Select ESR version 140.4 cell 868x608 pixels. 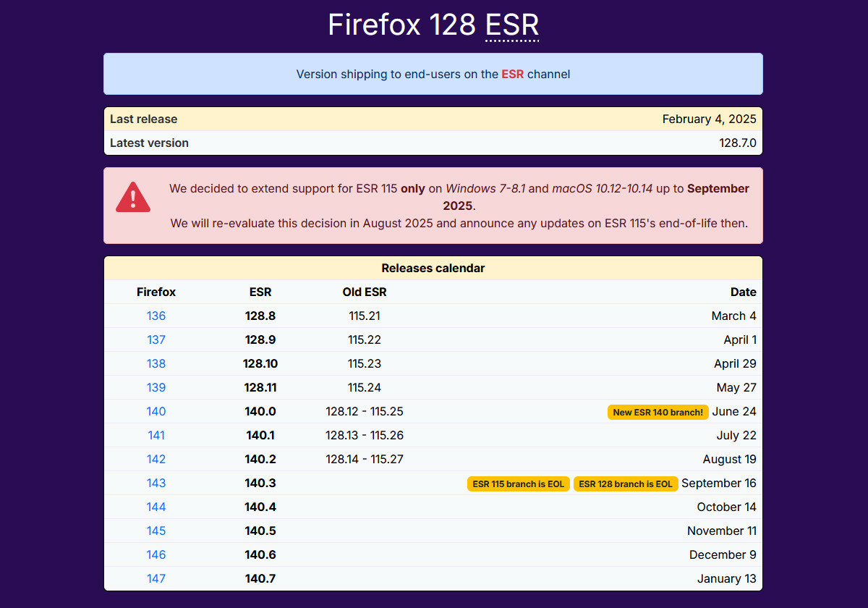(260, 507)
